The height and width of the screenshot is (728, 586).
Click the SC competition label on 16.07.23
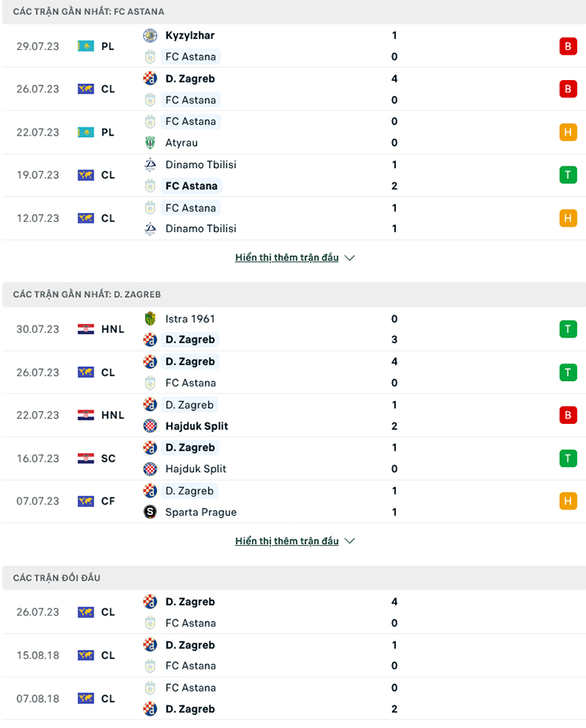(x=108, y=459)
